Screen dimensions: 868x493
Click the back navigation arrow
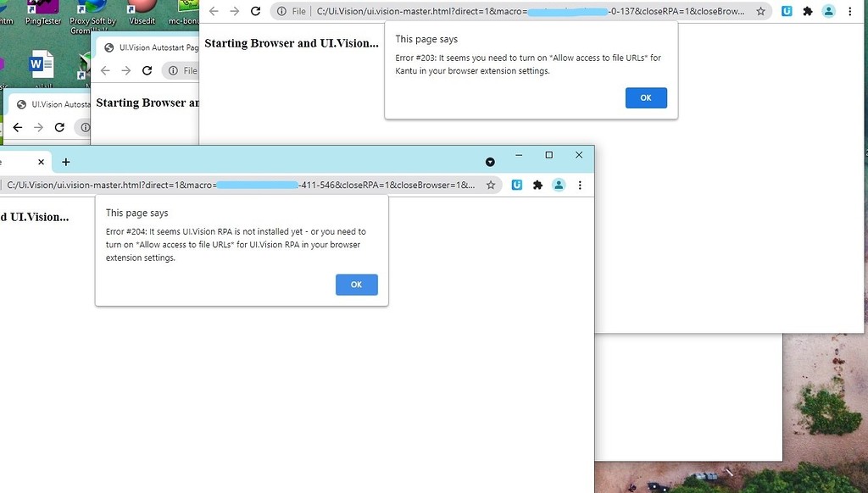click(x=214, y=12)
